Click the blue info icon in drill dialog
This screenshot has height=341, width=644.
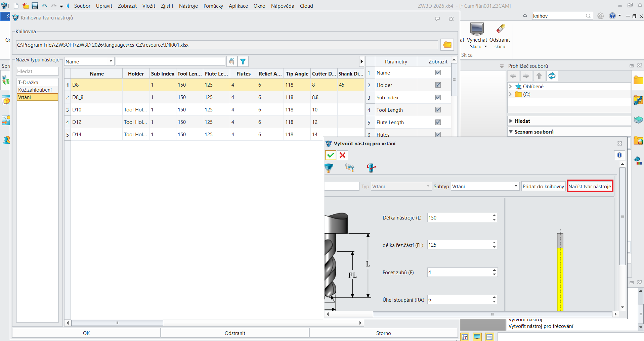pyautogui.click(x=619, y=155)
